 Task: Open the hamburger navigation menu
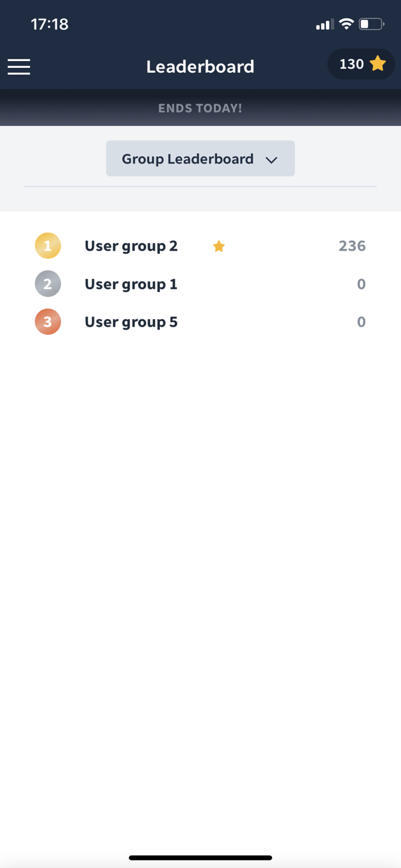coord(19,67)
